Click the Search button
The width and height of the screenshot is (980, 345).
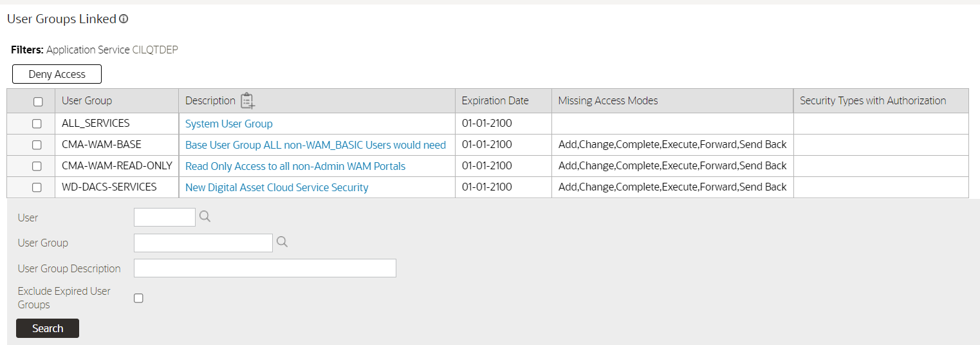pyautogui.click(x=48, y=328)
